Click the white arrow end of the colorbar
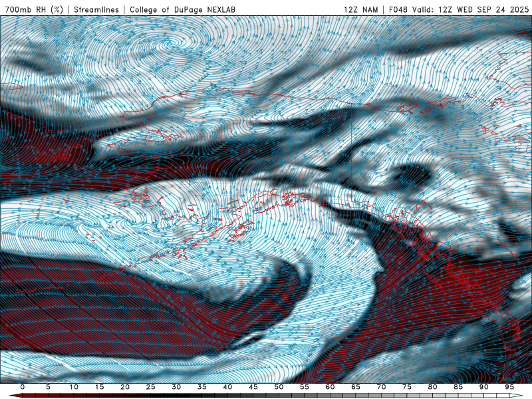 (x=517, y=396)
